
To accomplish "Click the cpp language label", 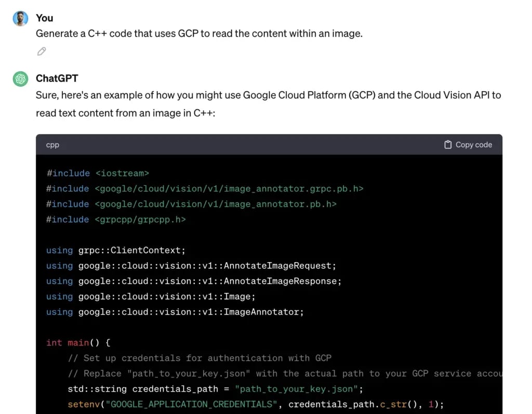I will point(52,145).
